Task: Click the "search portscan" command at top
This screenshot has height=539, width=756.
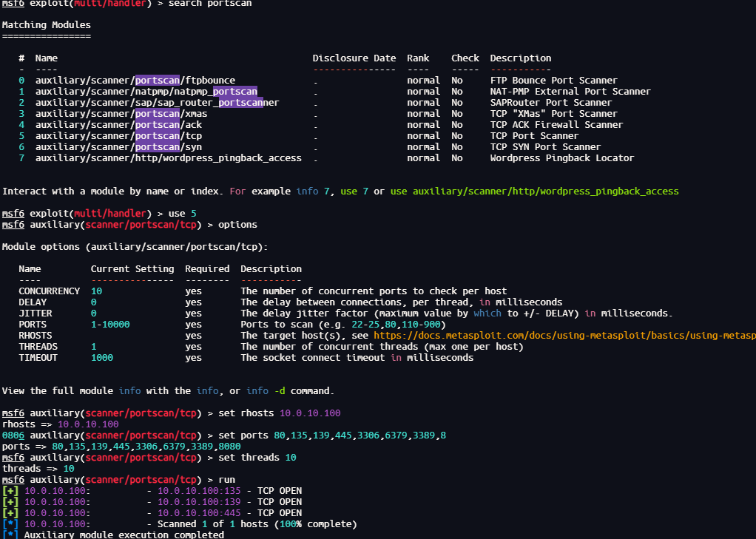Action: pos(210,4)
